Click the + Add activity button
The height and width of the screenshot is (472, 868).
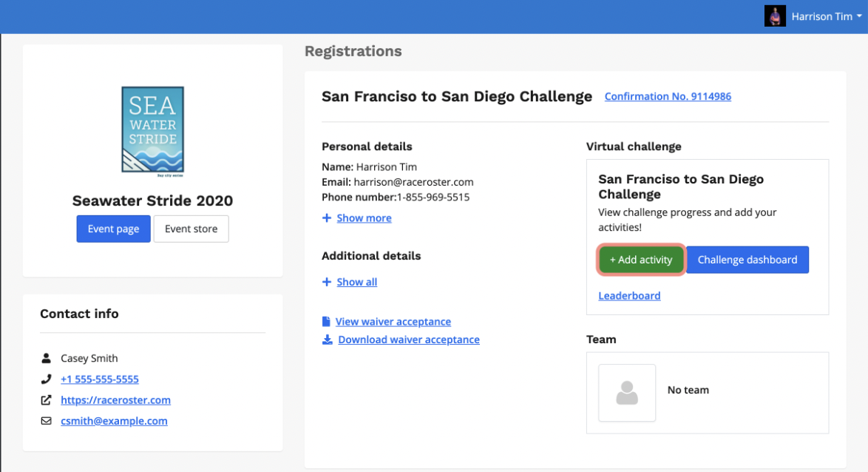tap(640, 260)
